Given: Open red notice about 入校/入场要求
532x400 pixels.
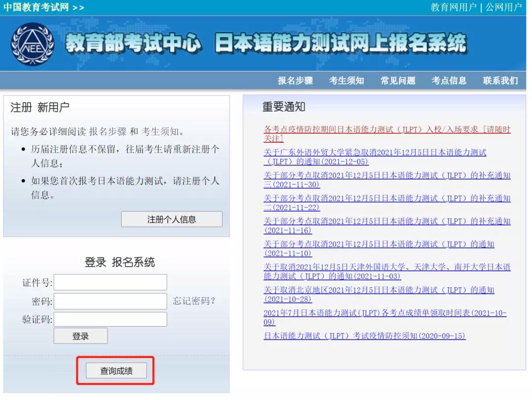Looking at the screenshot, I should point(387,134).
